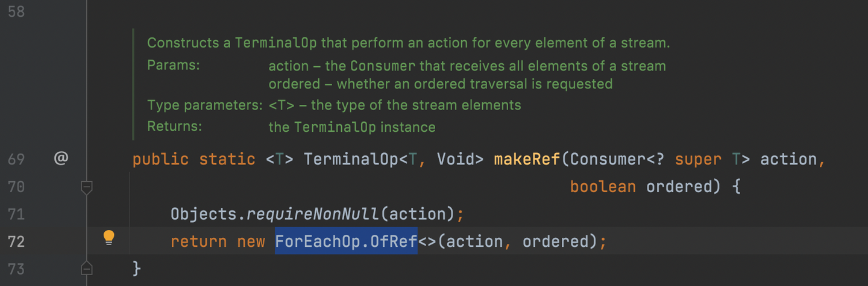Click the TerminalOp return type on line 69
The height and width of the screenshot is (286, 868).
click(x=351, y=160)
